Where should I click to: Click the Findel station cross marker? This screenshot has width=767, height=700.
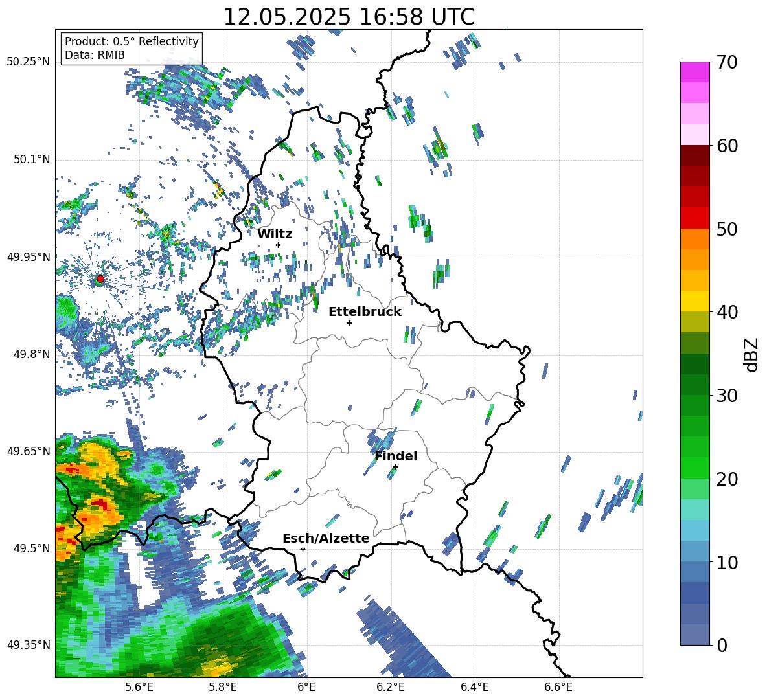(395, 468)
